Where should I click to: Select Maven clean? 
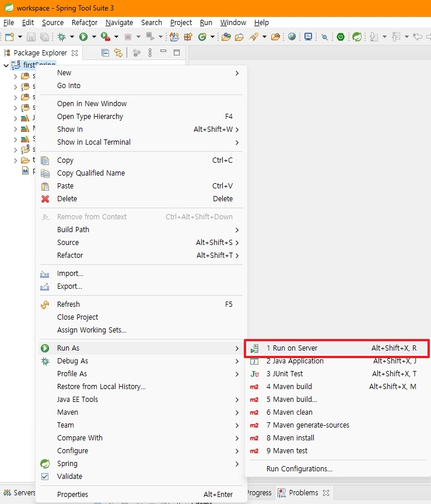[x=337, y=412]
